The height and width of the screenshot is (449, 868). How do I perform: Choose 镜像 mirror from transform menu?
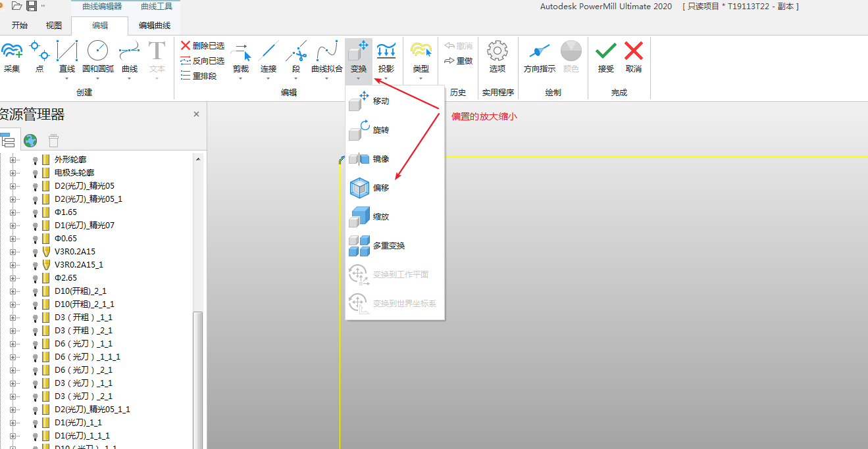coord(395,159)
